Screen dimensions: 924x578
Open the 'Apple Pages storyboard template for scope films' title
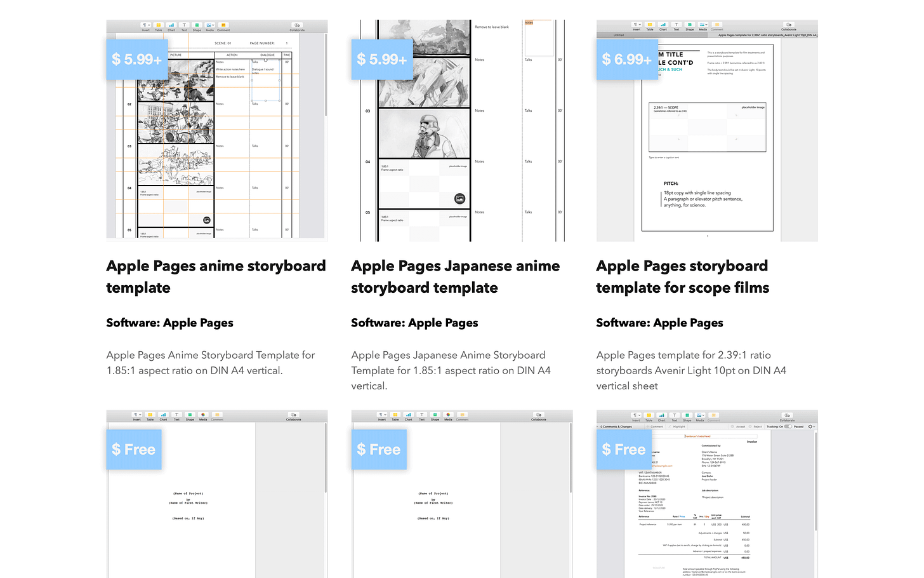click(x=683, y=277)
